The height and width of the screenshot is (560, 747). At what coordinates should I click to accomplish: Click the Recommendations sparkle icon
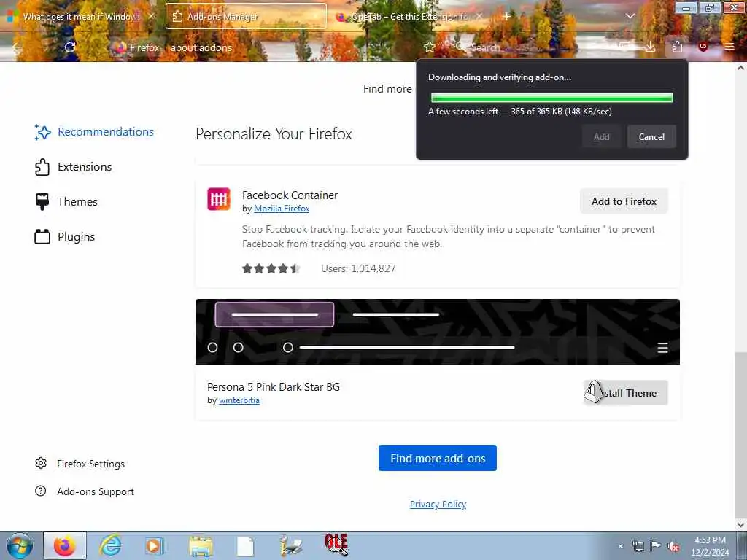(x=42, y=132)
